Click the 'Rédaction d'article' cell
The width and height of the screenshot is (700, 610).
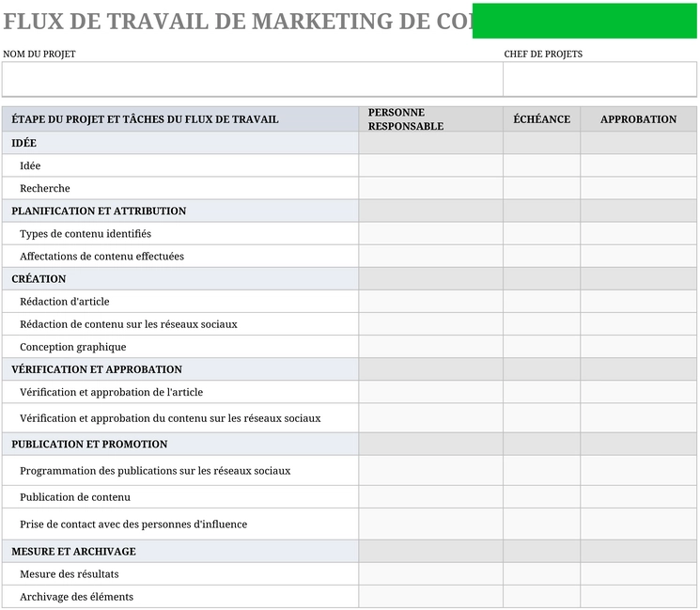(180, 302)
